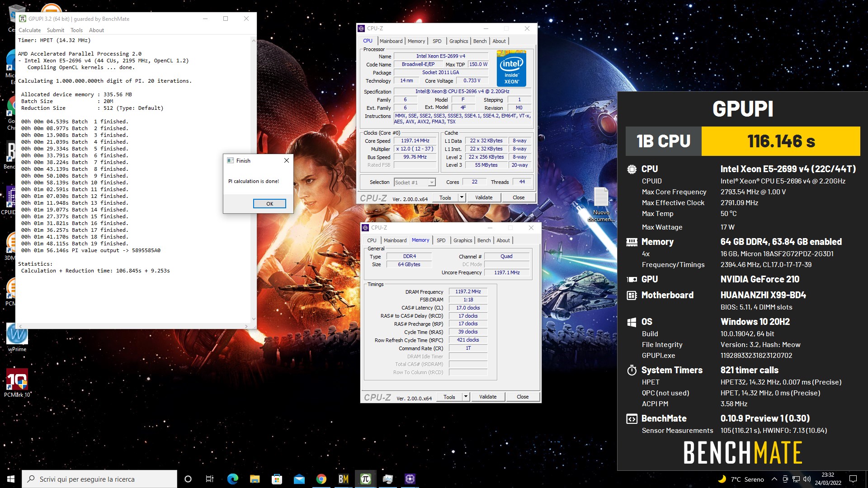Image resolution: width=868 pixels, height=488 pixels.
Task: Open the Mail app from taskbar
Action: pyautogui.click(x=299, y=479)
